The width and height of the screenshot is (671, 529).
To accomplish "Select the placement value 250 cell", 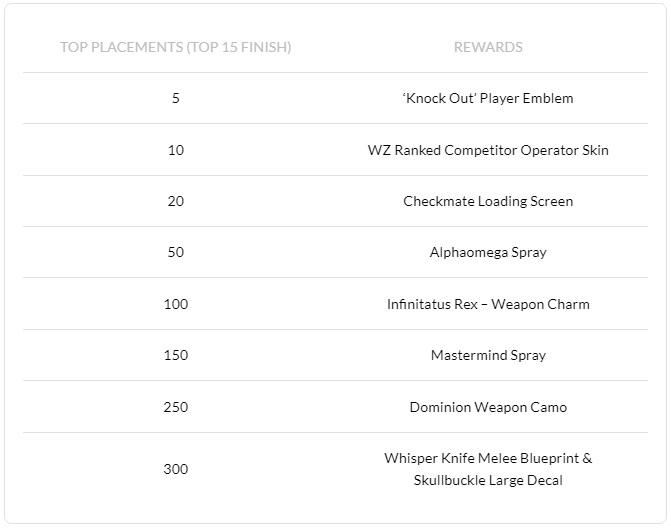I will pos(175,407).
